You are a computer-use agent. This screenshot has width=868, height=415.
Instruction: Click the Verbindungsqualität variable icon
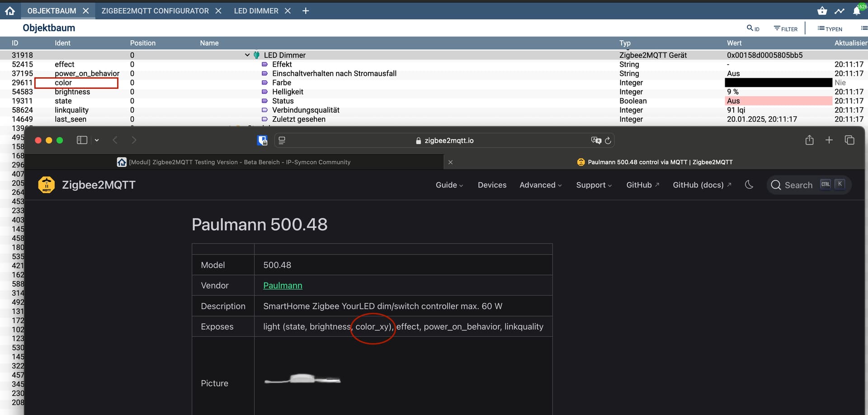tap(265, 110)
